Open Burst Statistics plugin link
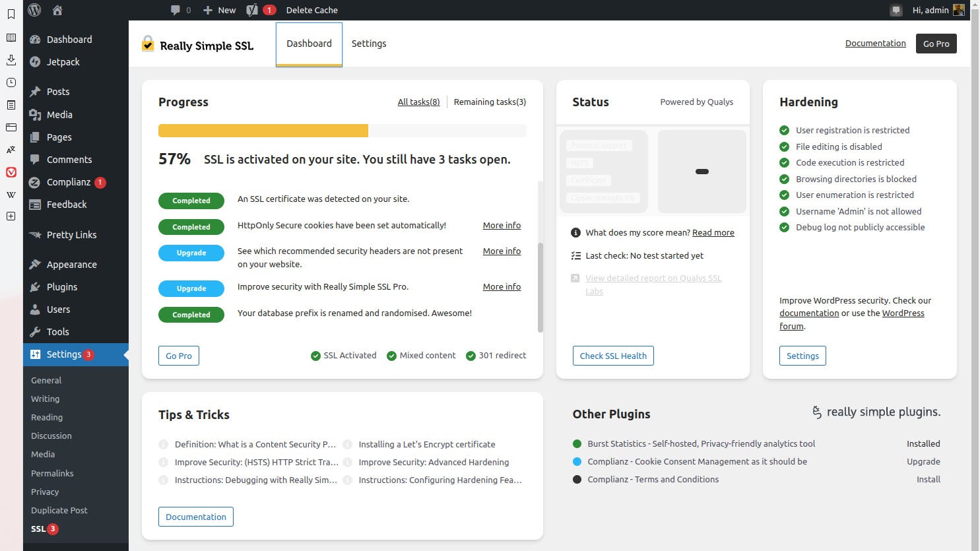 click(701, 443)
